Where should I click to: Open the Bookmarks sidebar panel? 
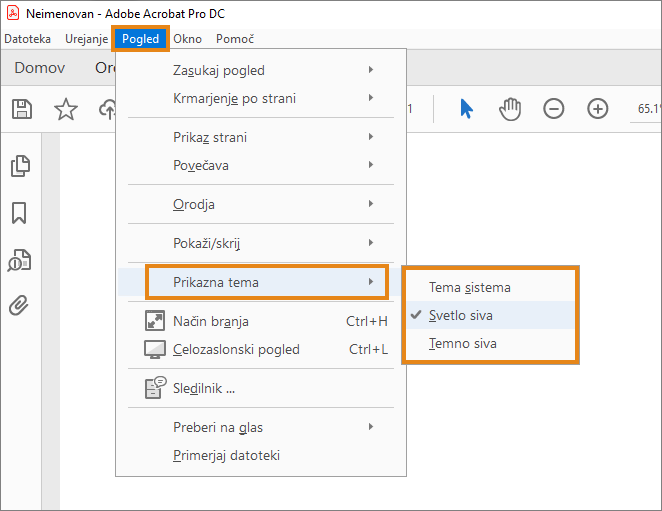point(19,213)
